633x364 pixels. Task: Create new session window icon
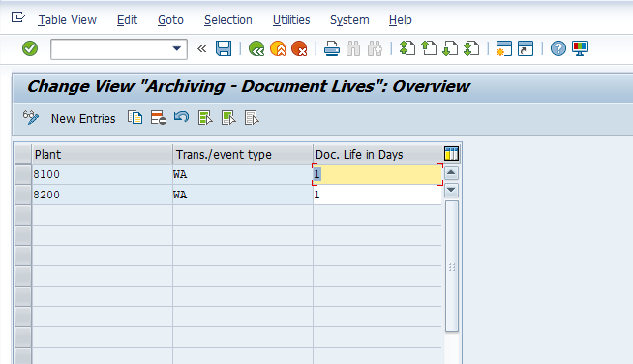click(504, 48)
